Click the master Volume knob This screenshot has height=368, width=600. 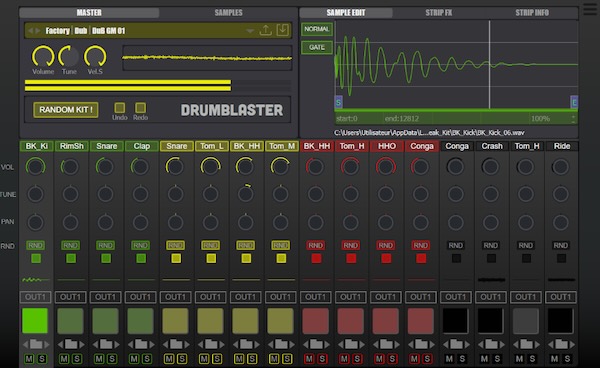43,56
